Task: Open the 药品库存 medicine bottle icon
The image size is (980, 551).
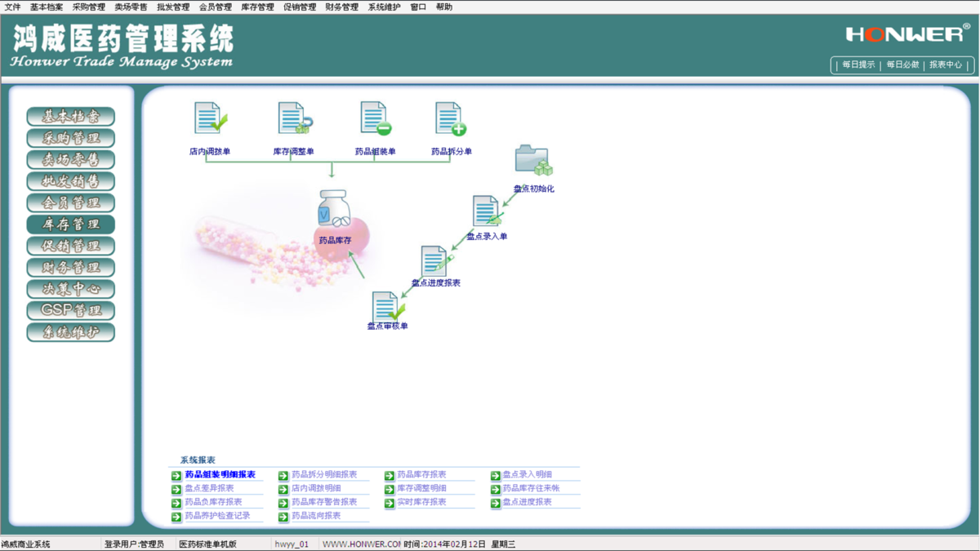Action: (x=335, y=209)
